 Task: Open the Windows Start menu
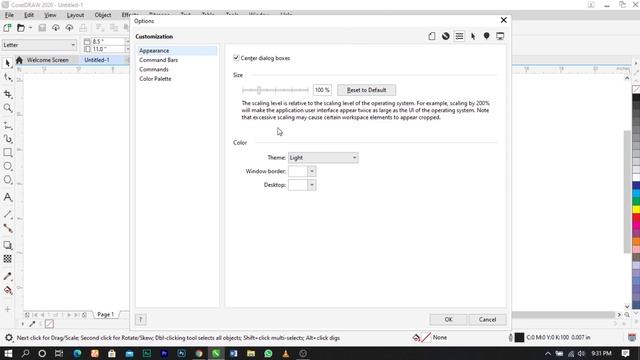[8, 353]
